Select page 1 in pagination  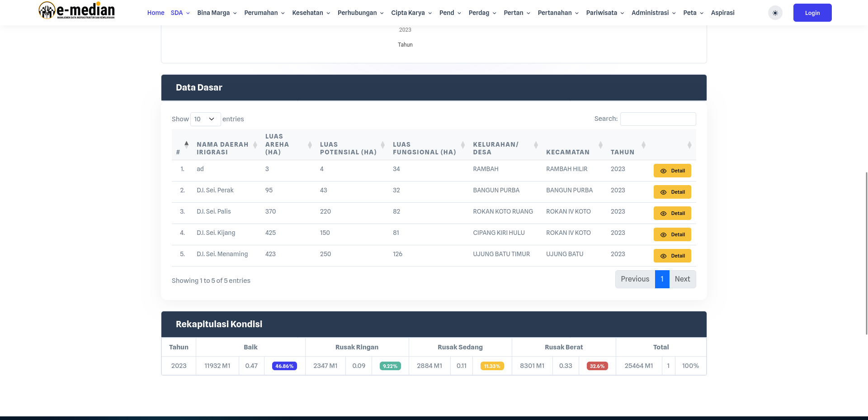pyautogui.click(x=662, y=279)
